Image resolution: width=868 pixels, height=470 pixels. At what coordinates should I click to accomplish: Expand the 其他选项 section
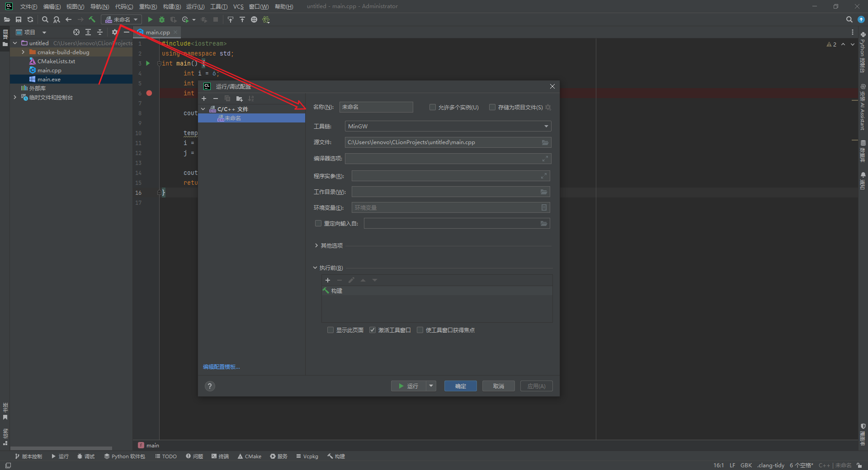(x=316, y=245)
